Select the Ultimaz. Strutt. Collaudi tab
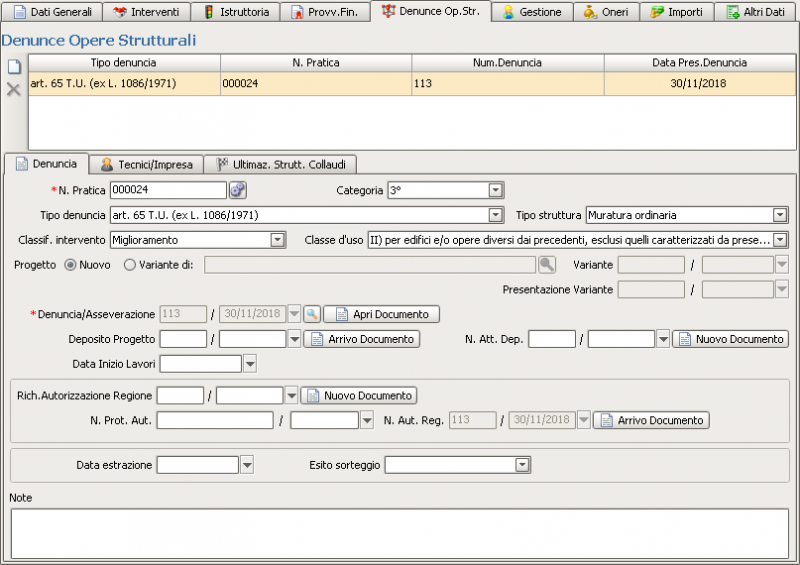This screenshot has height=565, width=800. (x=281, y=164)
